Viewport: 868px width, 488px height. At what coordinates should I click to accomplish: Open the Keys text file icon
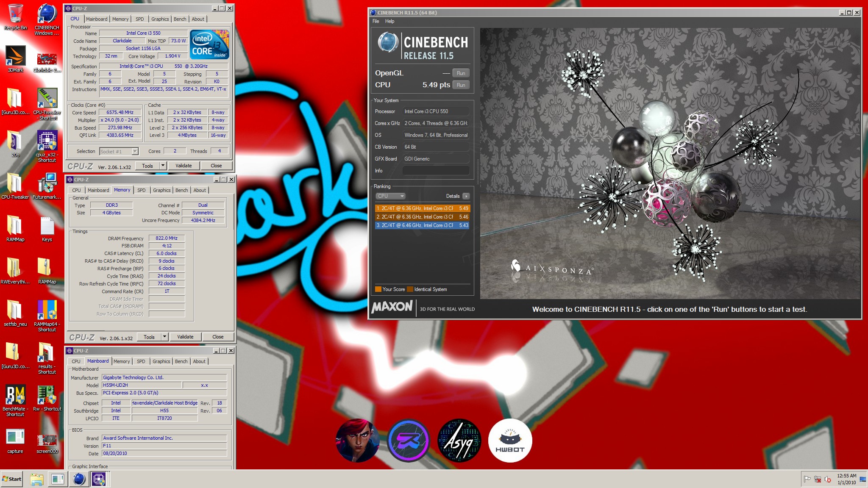point(47,228)
